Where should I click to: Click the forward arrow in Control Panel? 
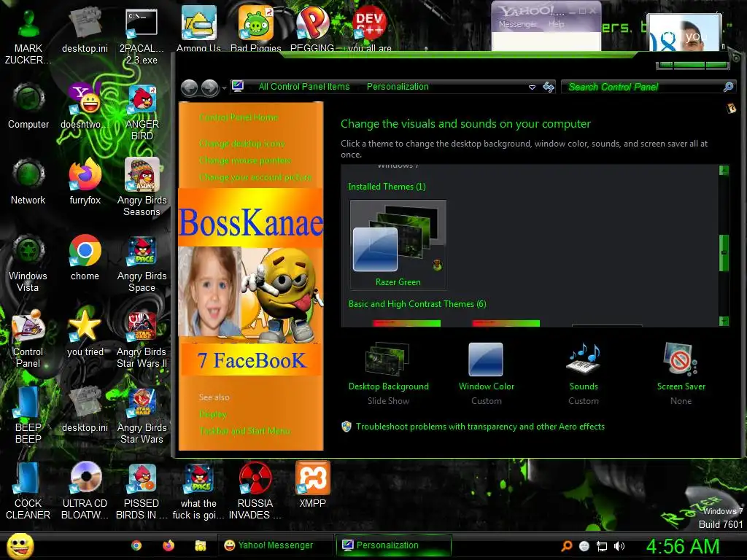coord(209,87)
